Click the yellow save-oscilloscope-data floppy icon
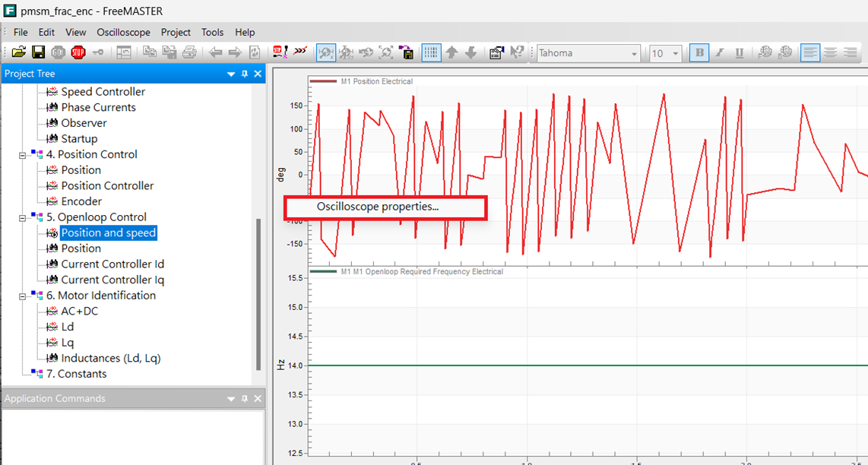Viewport: 868px width, 465px height. [x=407, y=52]
